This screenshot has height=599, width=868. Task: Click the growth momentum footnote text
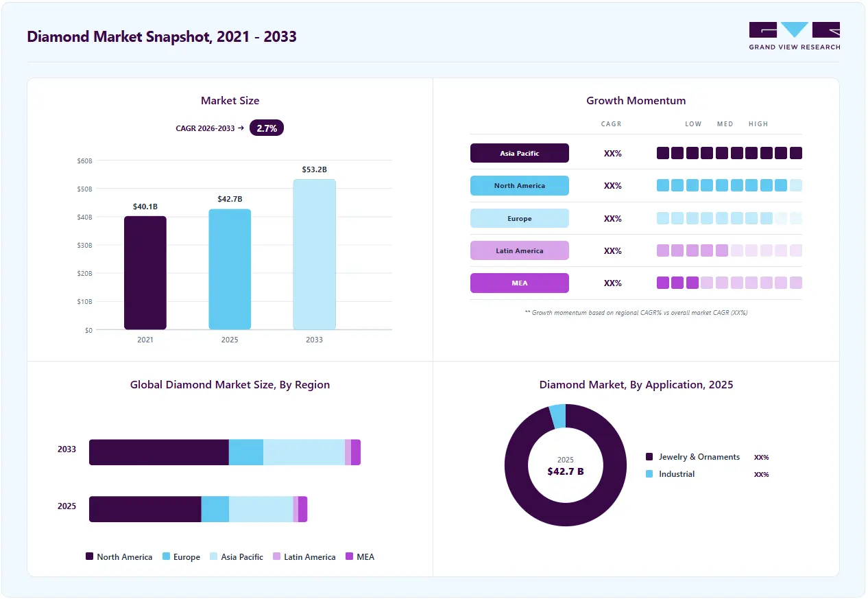click(x=636, y=312)
